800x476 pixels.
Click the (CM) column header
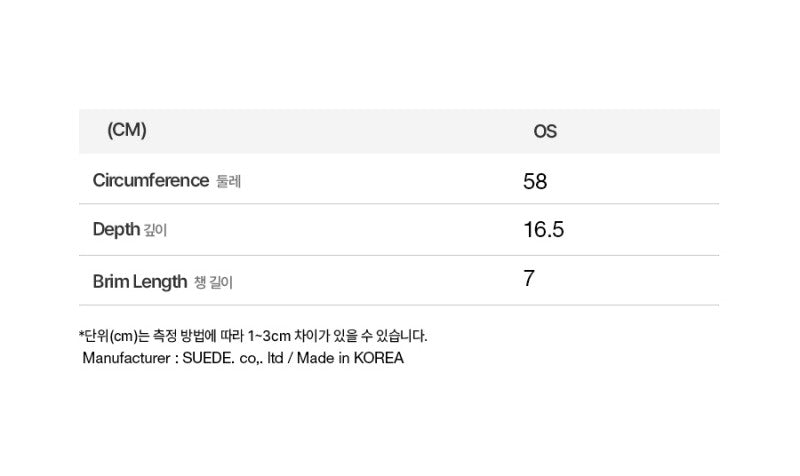(x=126, y=130)
